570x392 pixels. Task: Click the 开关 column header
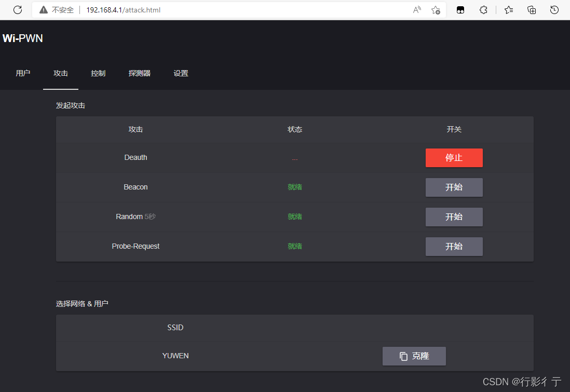click(x=454, y=129)
